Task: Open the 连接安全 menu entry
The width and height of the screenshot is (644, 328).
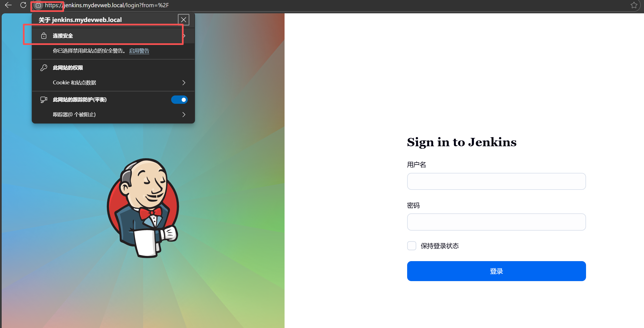Action: tap(113, 36)
